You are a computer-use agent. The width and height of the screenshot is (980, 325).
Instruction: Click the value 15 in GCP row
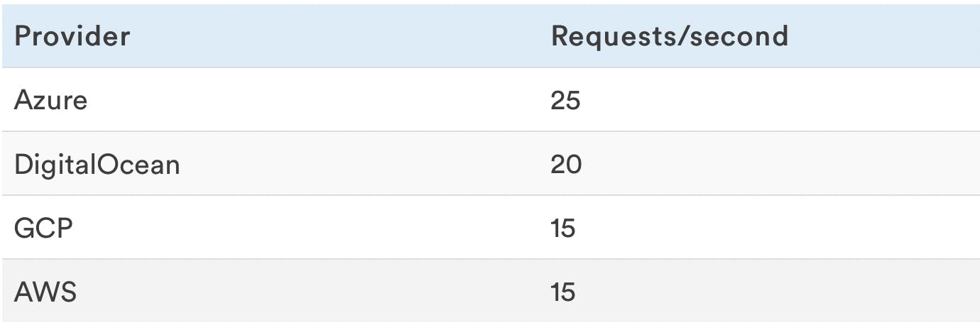click(x=563, y=228)
